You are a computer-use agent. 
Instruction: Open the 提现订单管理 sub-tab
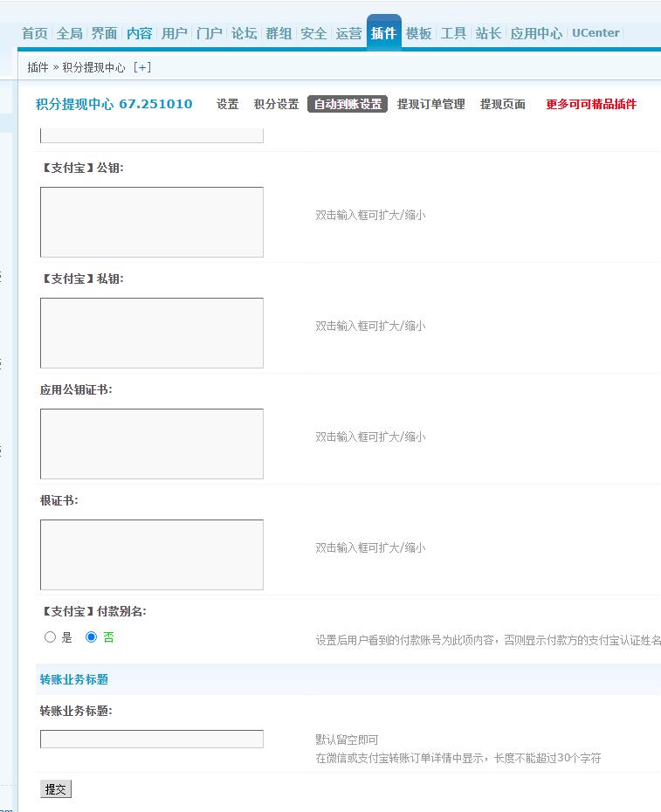[x=430, y=104]
